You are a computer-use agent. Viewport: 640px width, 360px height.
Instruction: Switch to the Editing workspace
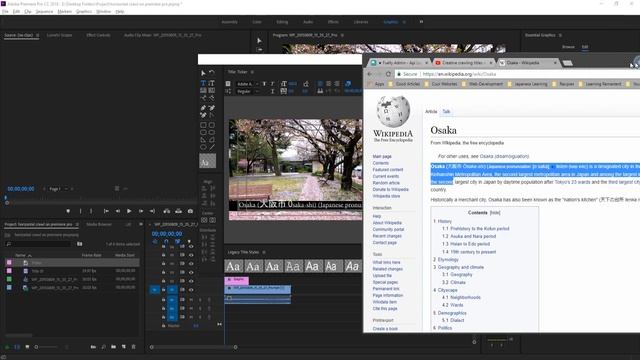coord(282,22)
